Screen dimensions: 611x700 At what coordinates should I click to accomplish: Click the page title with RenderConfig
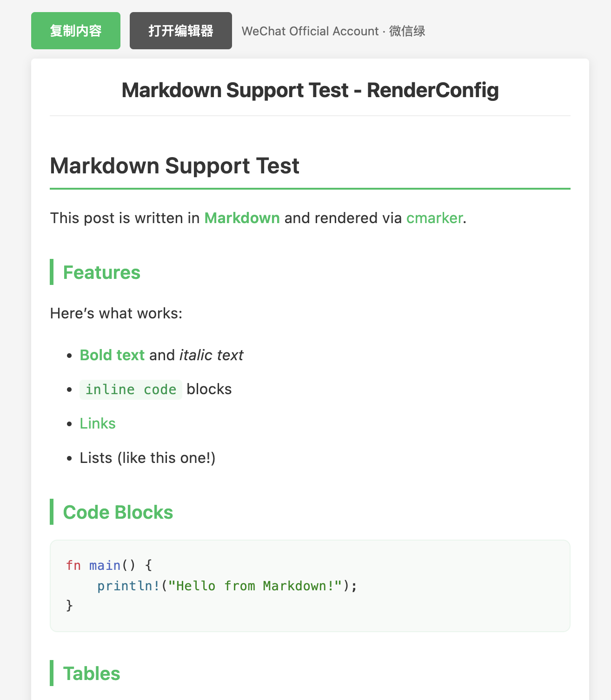(x=310, y=90)
